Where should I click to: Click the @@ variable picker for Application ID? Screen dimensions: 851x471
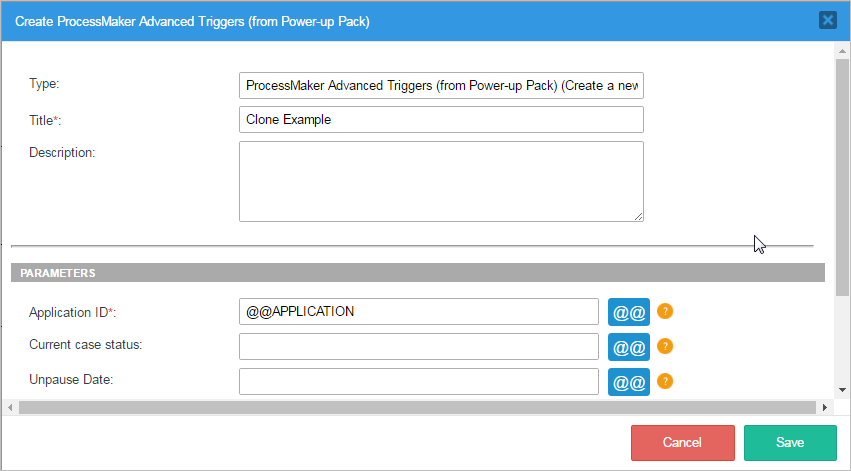pos(629,312)
